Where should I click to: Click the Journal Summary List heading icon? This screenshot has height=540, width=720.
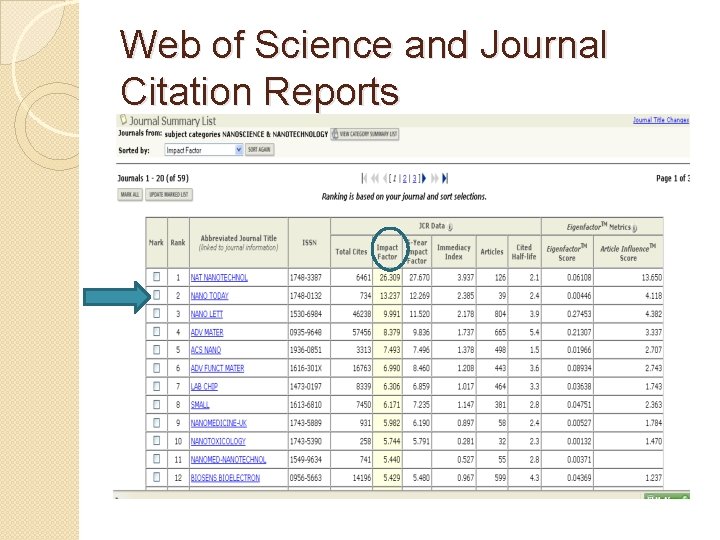point(123,120)
